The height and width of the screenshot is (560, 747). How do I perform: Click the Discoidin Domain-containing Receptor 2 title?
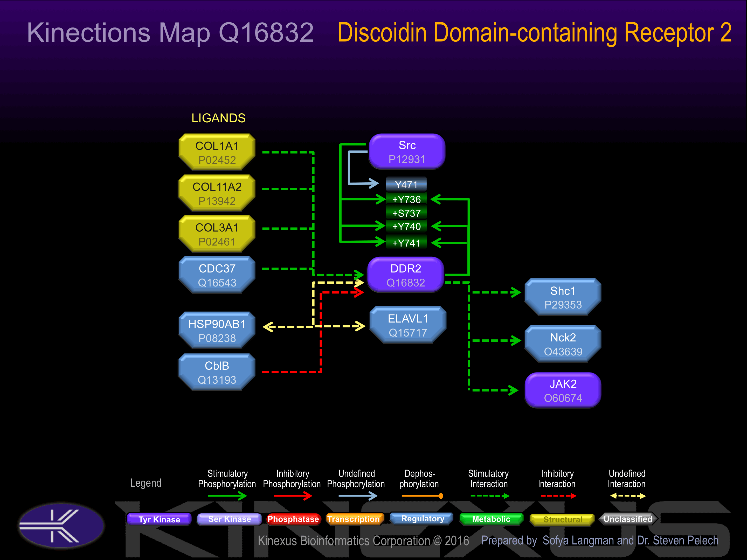click(x=535, y=33)
